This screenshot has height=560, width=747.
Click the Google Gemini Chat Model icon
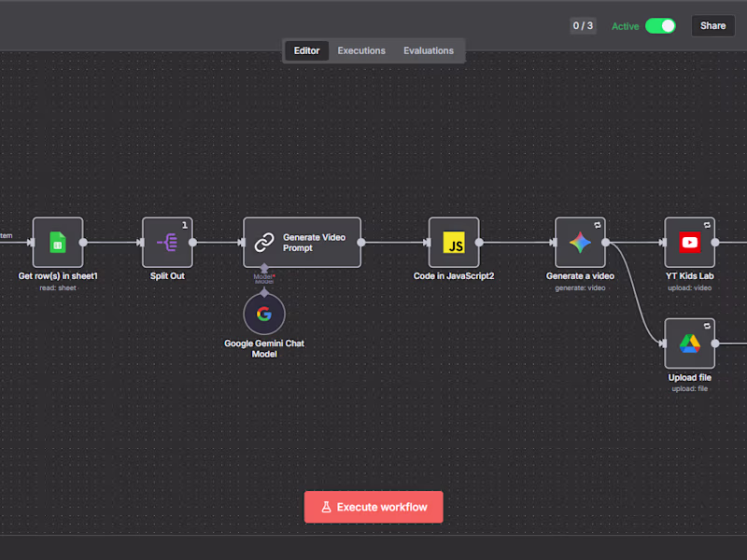click(x=263, y=315)
